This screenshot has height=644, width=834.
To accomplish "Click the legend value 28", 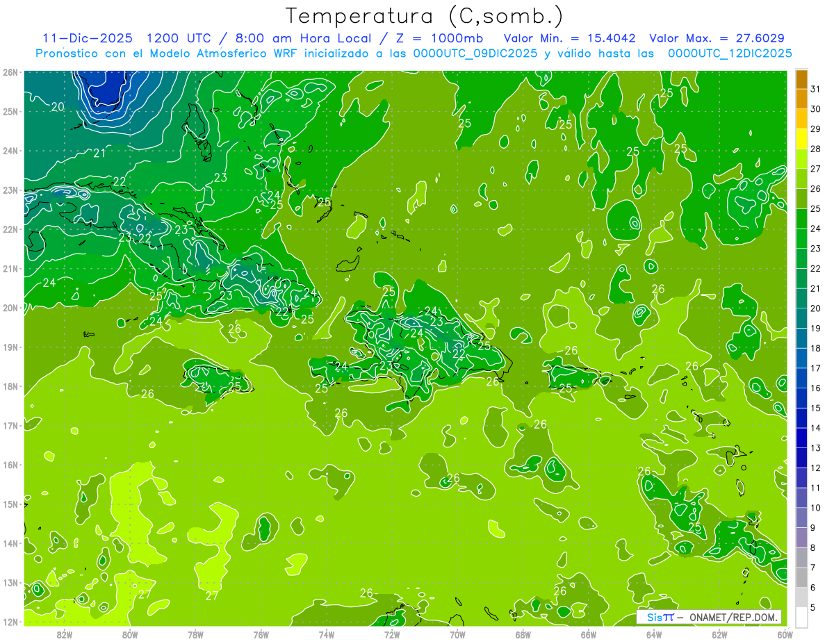I will tap(816, 149).
